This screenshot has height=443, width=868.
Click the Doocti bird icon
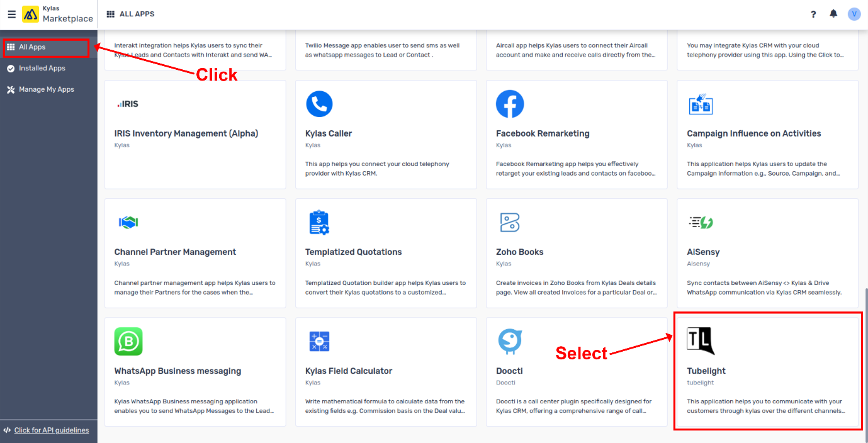[510, 341]
